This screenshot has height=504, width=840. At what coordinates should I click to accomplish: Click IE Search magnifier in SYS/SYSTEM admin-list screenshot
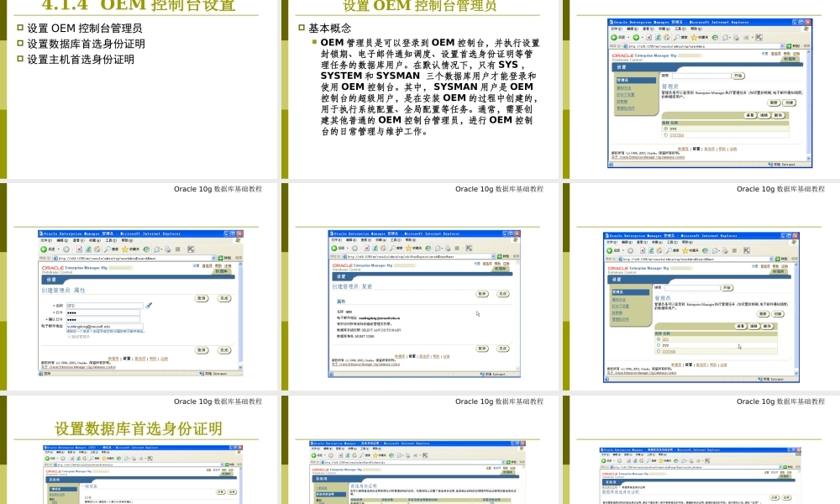click(x=676, y=38)
